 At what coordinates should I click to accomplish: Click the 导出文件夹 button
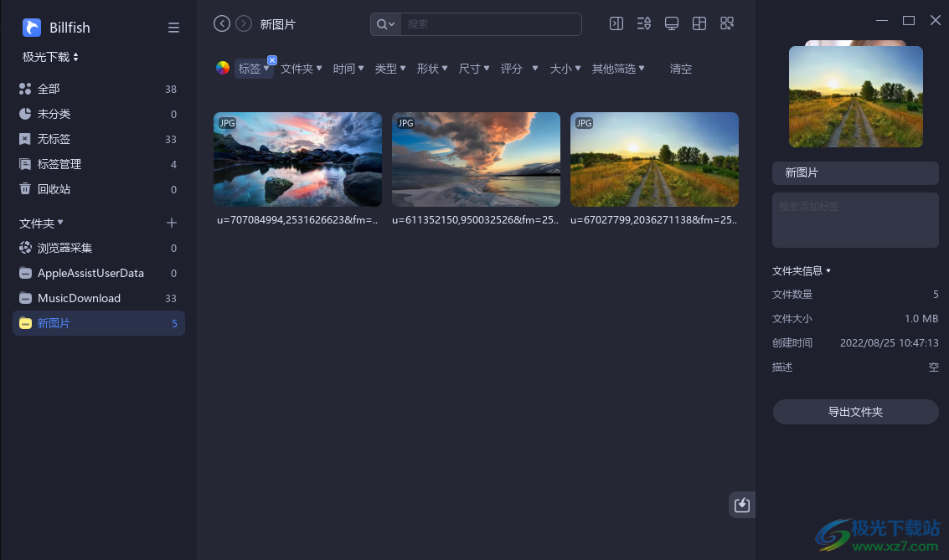(x=855, y=411)
